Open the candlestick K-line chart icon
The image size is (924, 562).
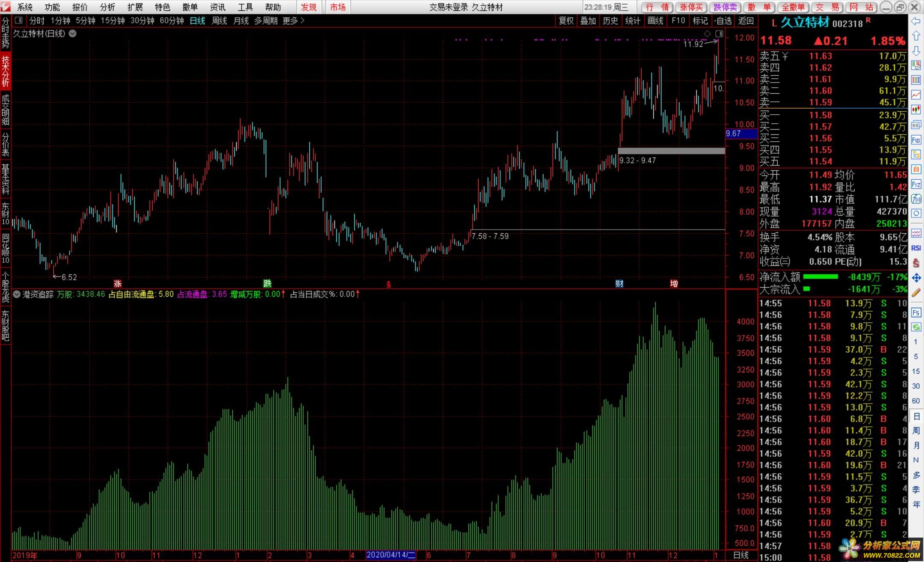pos(916,110)
